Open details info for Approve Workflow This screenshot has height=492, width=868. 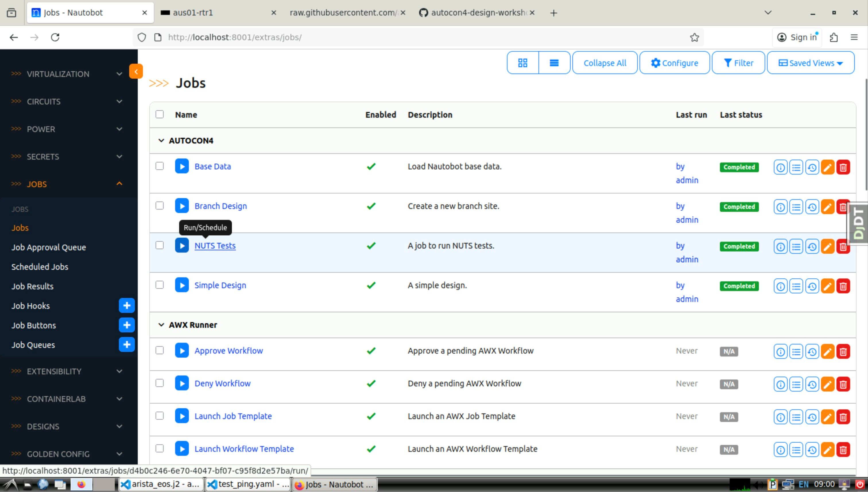780,351
